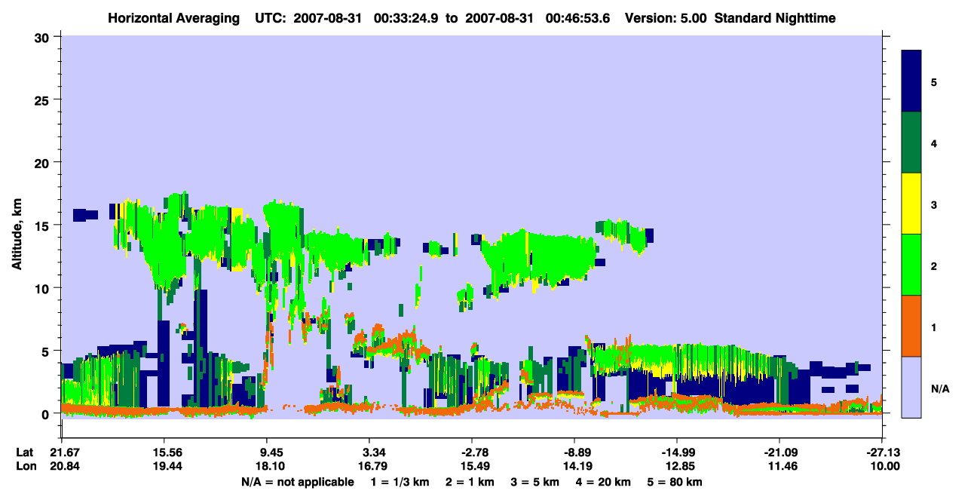Image resolution: width=980 pixels, height=503 pixels.
Task: Click the y-axis tick label 30
Action: [x=44, y=37]
